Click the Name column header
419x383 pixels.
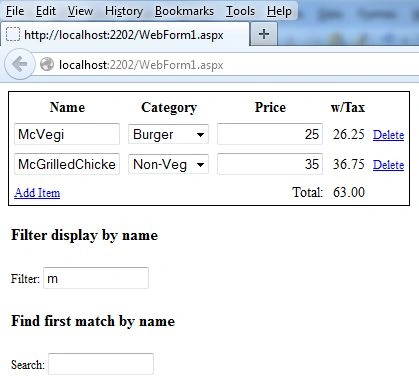click(67, 107)
